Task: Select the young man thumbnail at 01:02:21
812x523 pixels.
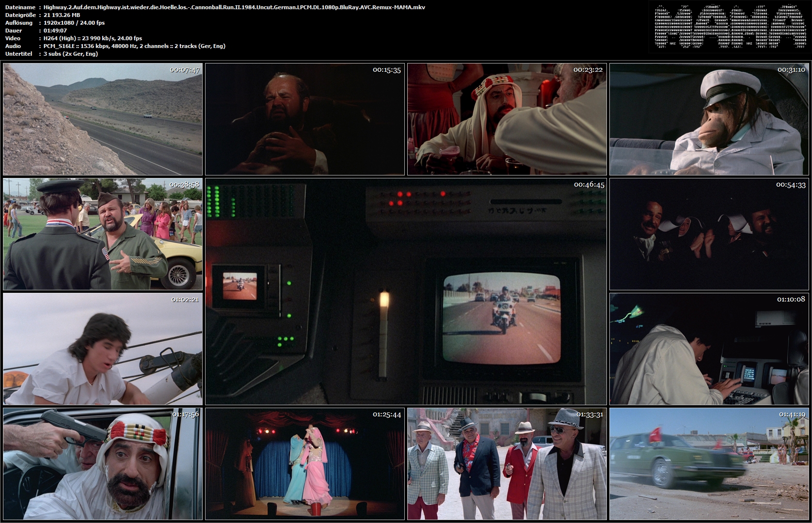Action: coord(103,349)
